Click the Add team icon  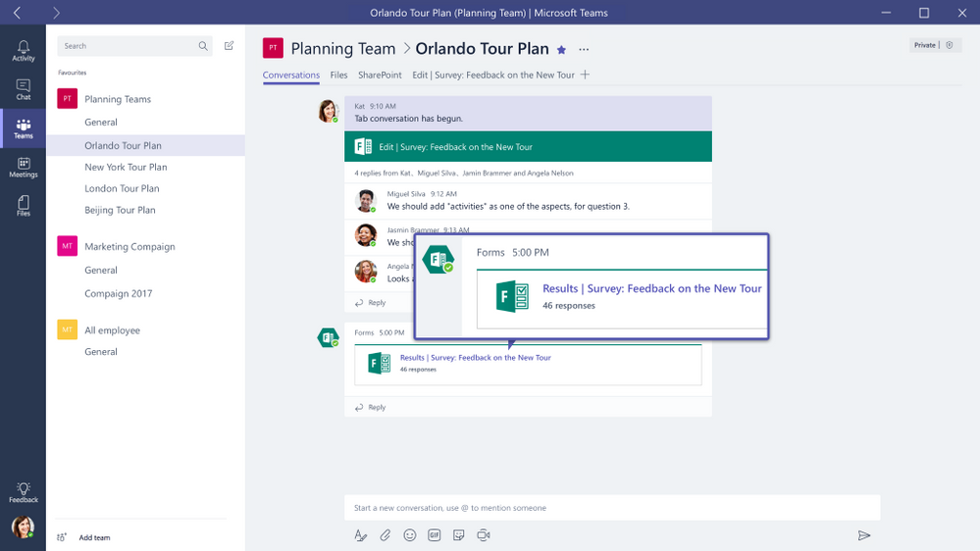point(61,537)
